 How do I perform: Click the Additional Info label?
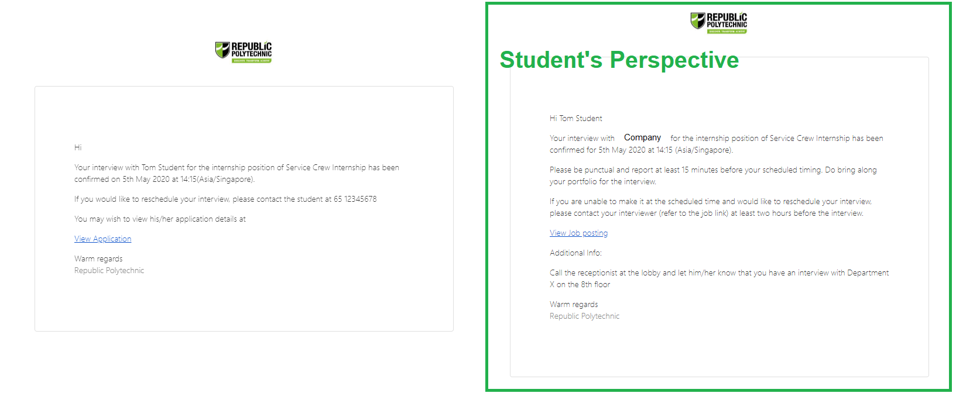pos(575,253)
